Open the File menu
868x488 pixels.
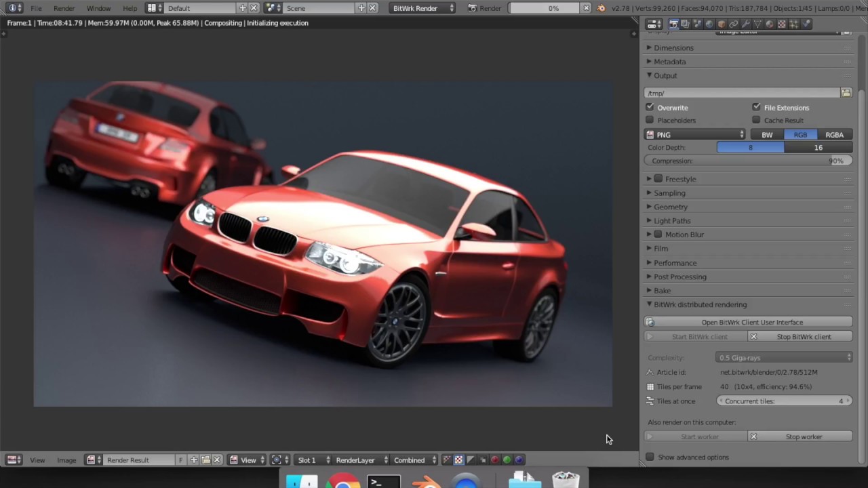tap(36, 8)
